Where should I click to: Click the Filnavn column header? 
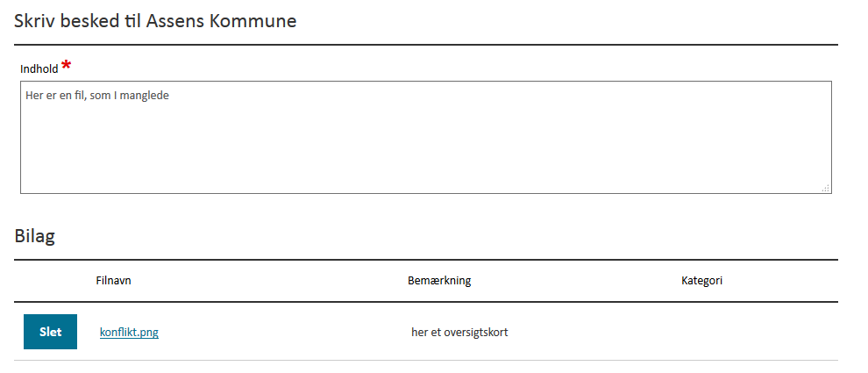(x=113, y=281)
